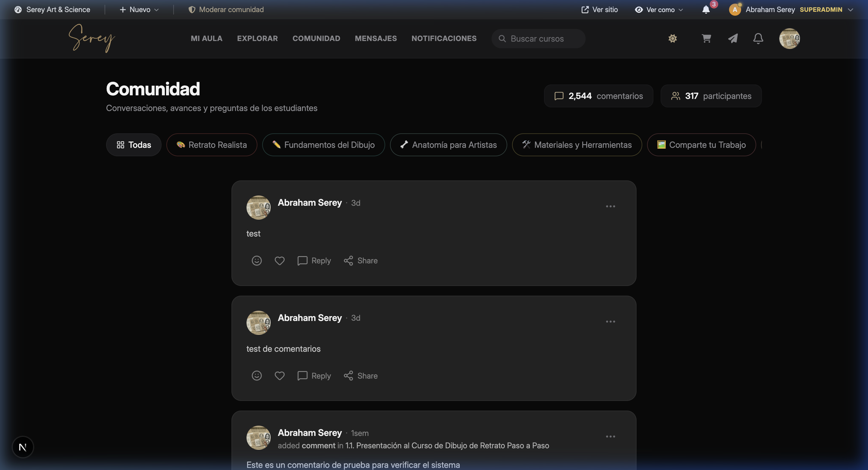Click the paper plane messages icon
The height and width of the screenshot is (470, 868).
click(x=733, y=38)
